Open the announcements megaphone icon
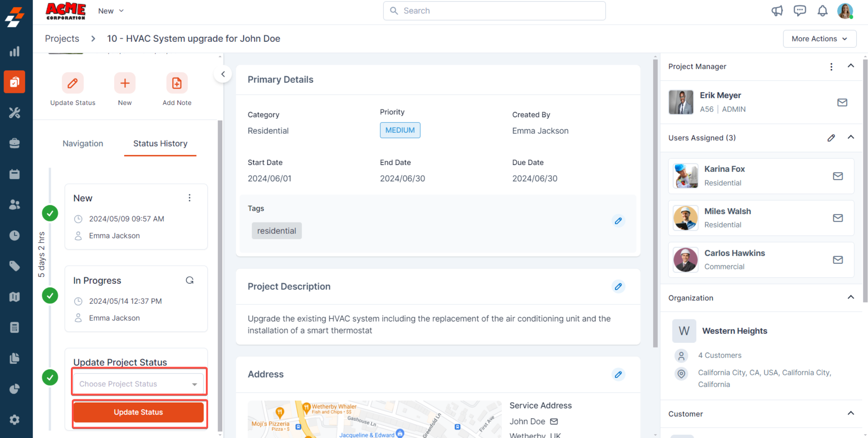868x438 pixels. (777, 11)
